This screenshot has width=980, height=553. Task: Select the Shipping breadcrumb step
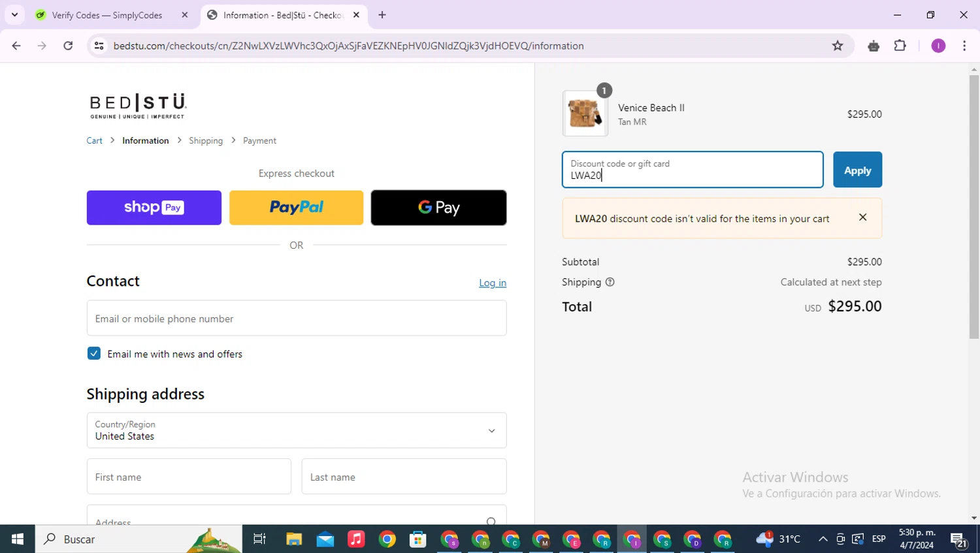point(206,140)
